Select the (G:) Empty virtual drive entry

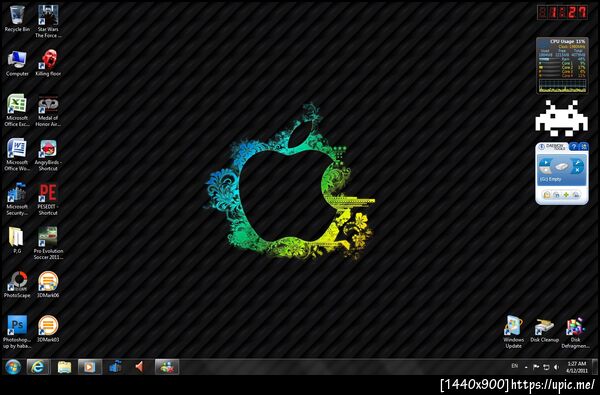[x=551, y=179]
